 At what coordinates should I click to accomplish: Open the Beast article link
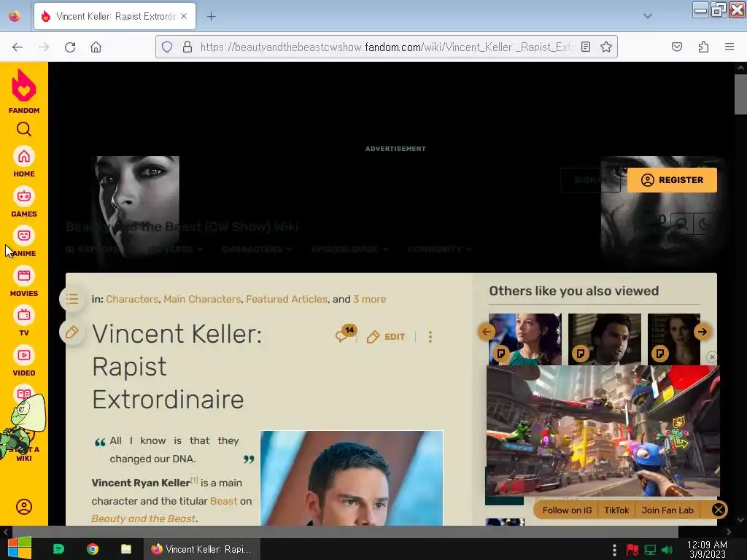[223, 501]
